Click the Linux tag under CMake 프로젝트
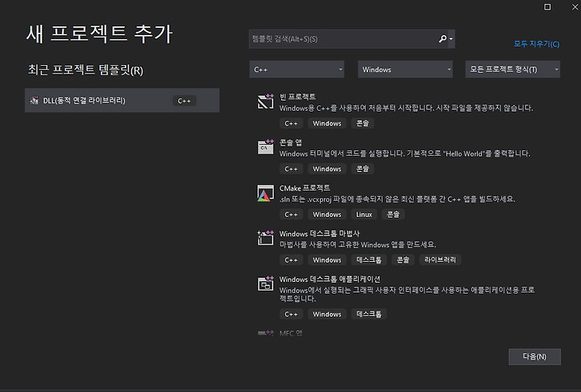Image resolution: width=581 pixels, height=392 pixels. point(364,214)
